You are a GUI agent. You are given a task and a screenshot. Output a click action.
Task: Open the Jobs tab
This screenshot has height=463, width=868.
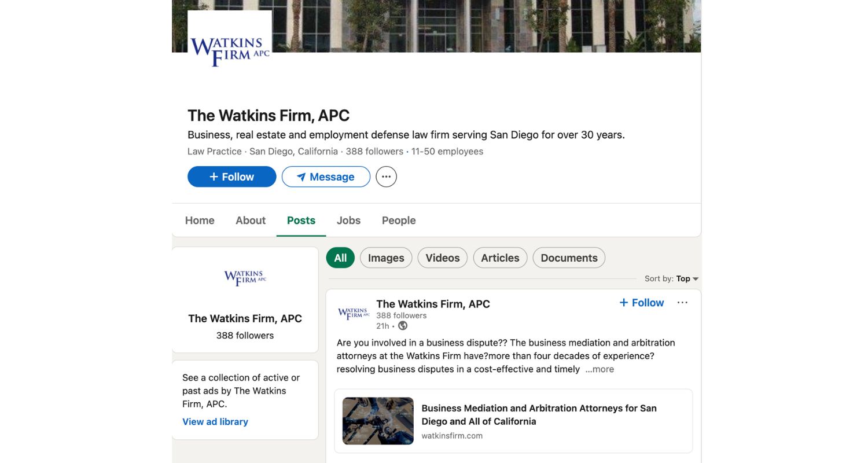[x=348, y=221]
